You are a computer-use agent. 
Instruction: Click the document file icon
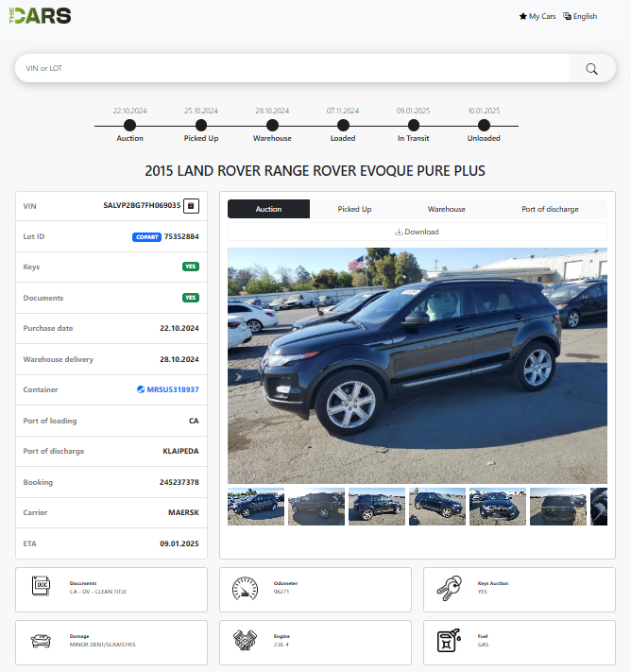(42, 586)
